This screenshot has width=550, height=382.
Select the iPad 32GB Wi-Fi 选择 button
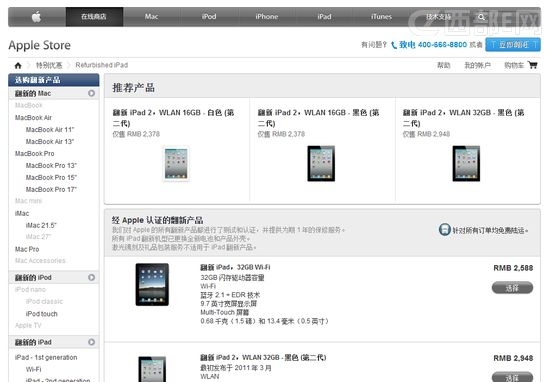tap(512, 288)
